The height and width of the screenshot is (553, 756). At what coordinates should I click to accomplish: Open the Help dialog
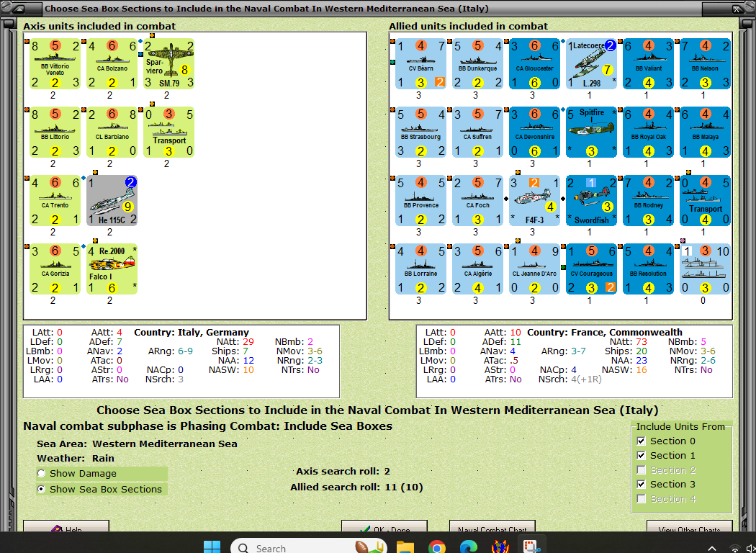(x=68, y=528)
